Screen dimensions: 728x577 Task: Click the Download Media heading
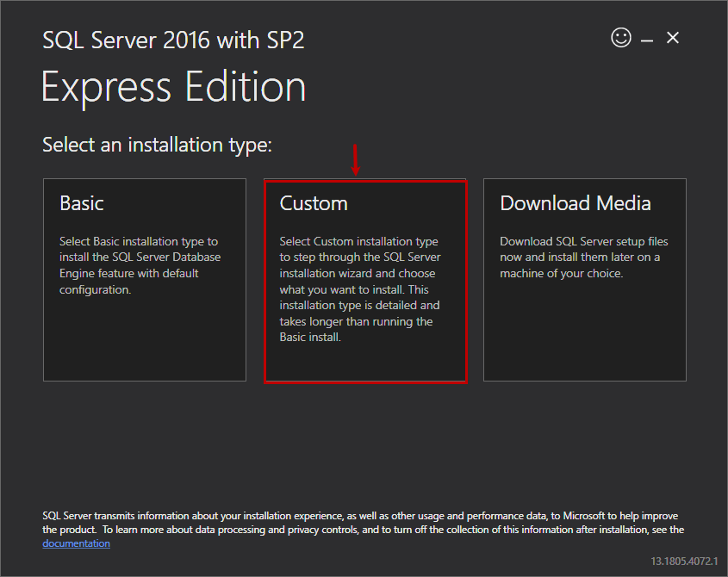pyautogui.click(x=575, y=203)
